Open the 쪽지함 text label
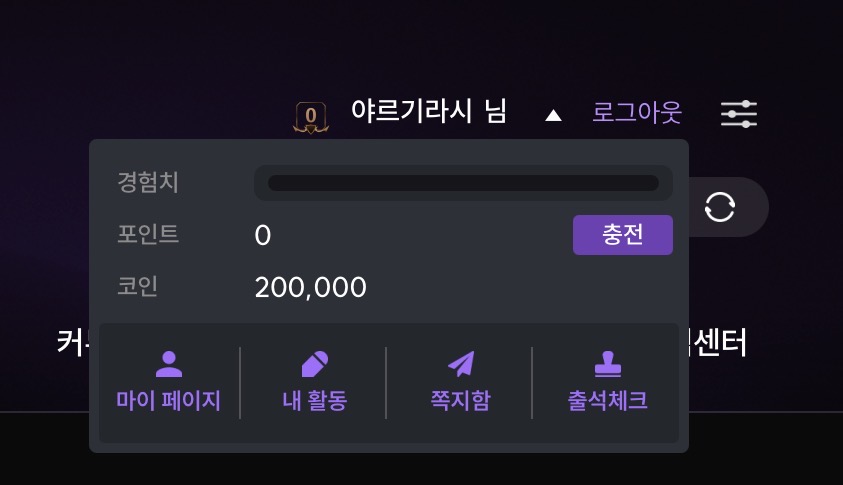Image resolution: width=843 pixels, height=485 pixels. (460, 401)
